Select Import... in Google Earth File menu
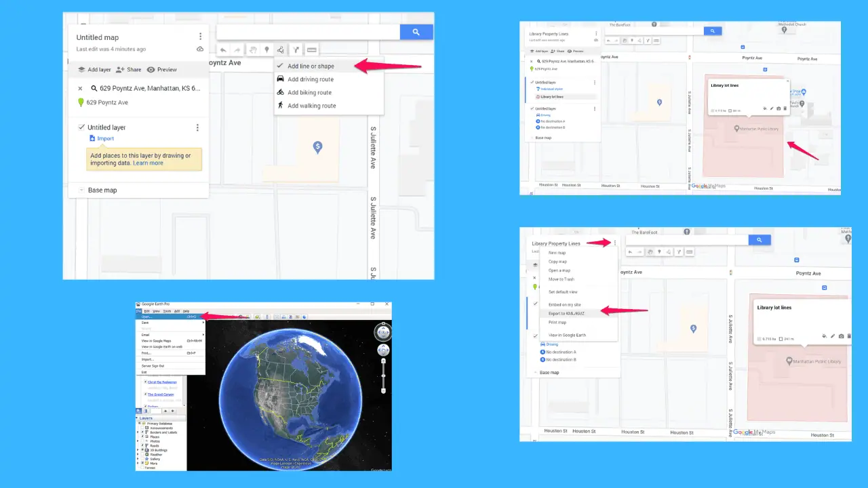 tap(170, 359)
